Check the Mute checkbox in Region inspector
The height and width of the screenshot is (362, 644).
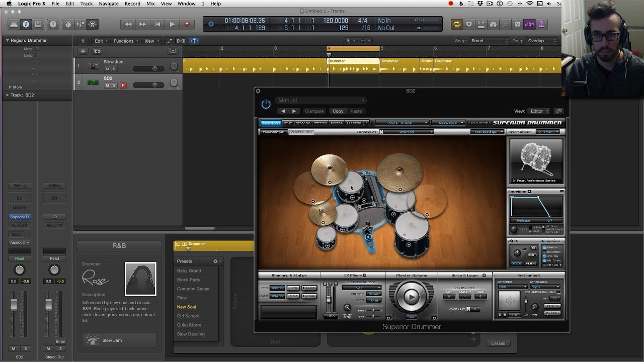pos(37,49)
